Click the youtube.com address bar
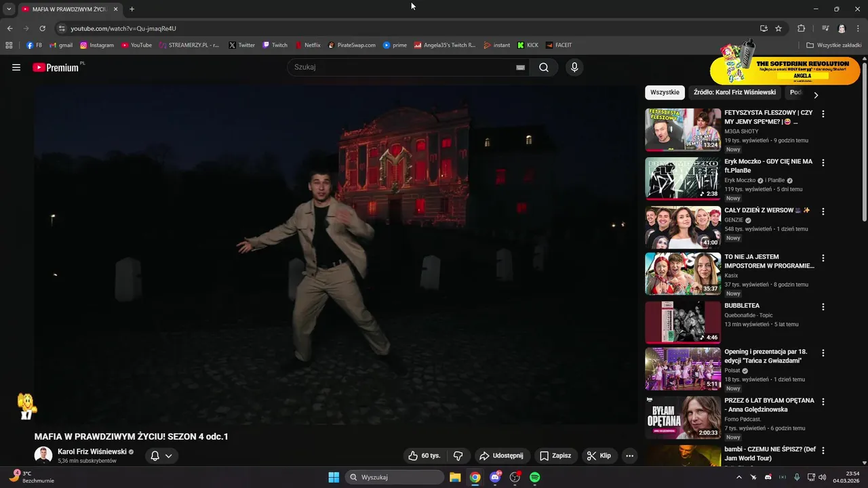 coord(407,28)
